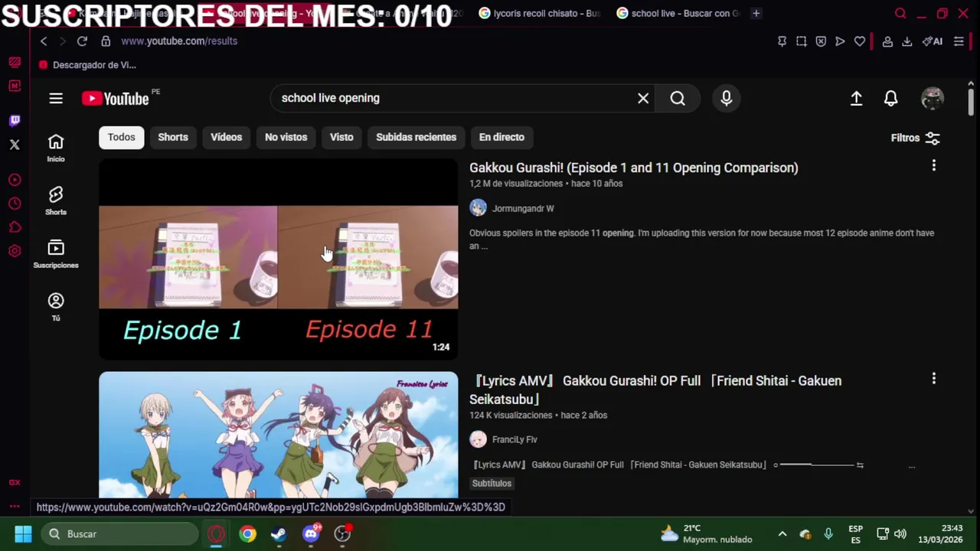
Task: Open Inicio in the YouTube sidebar
Action: coord(56,148)
